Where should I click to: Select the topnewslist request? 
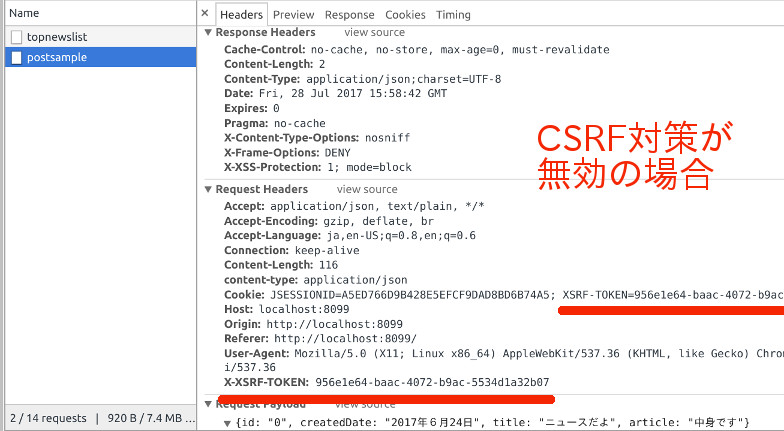100,36
